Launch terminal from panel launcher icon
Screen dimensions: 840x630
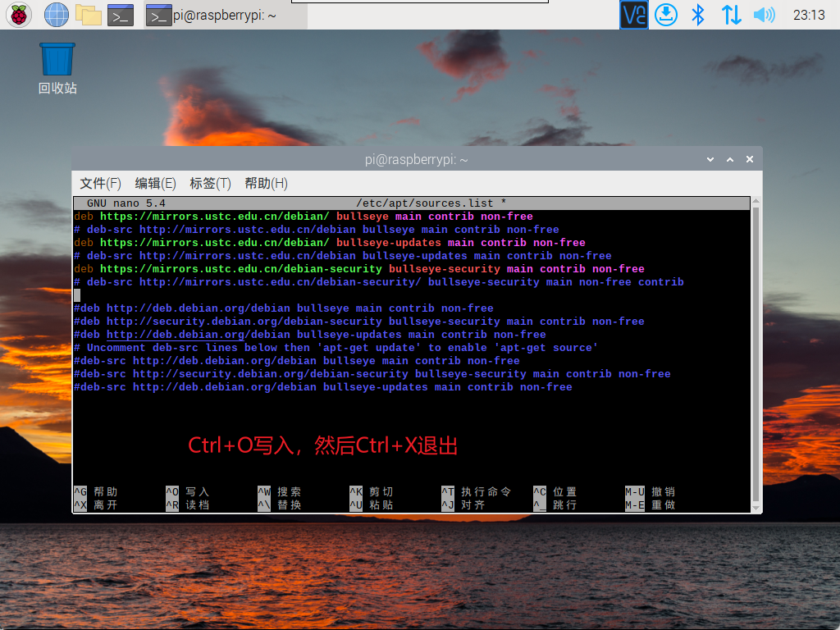click(x=121, y=15)
